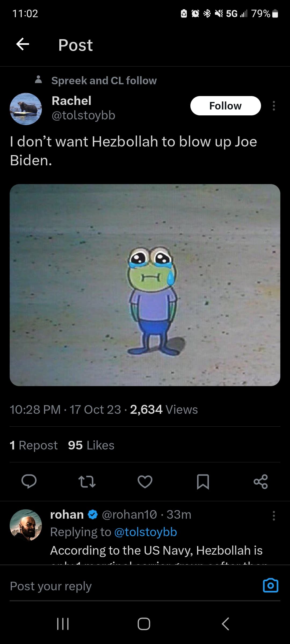Go back using the top-left arrow

(23, 44)
